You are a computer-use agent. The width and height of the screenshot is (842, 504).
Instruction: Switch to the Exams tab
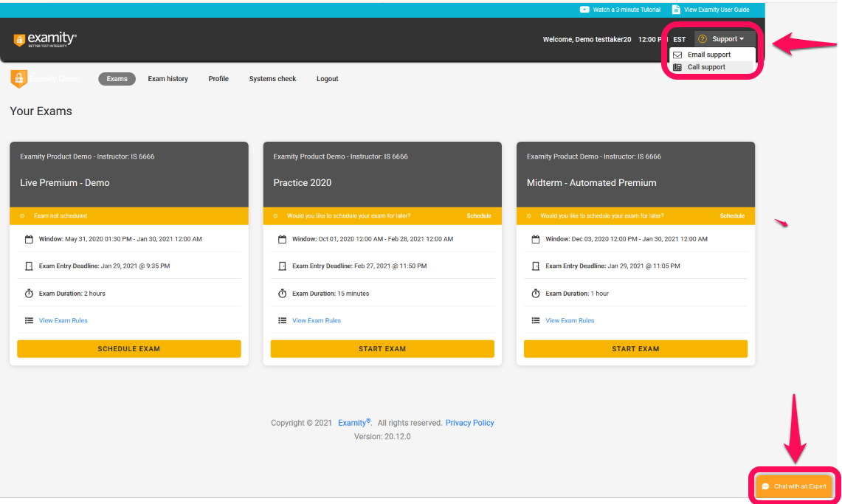(x=117, y=79)
